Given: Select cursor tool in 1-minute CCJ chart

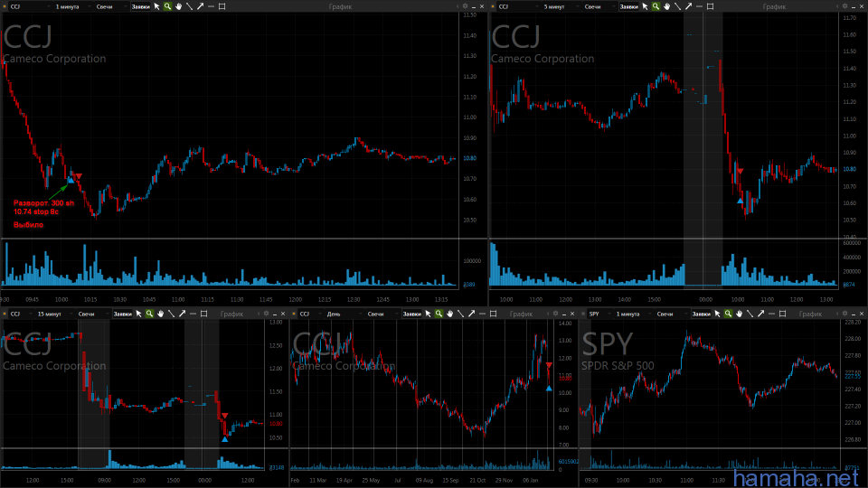Looking at the screenshot, I should coord(157,6).
